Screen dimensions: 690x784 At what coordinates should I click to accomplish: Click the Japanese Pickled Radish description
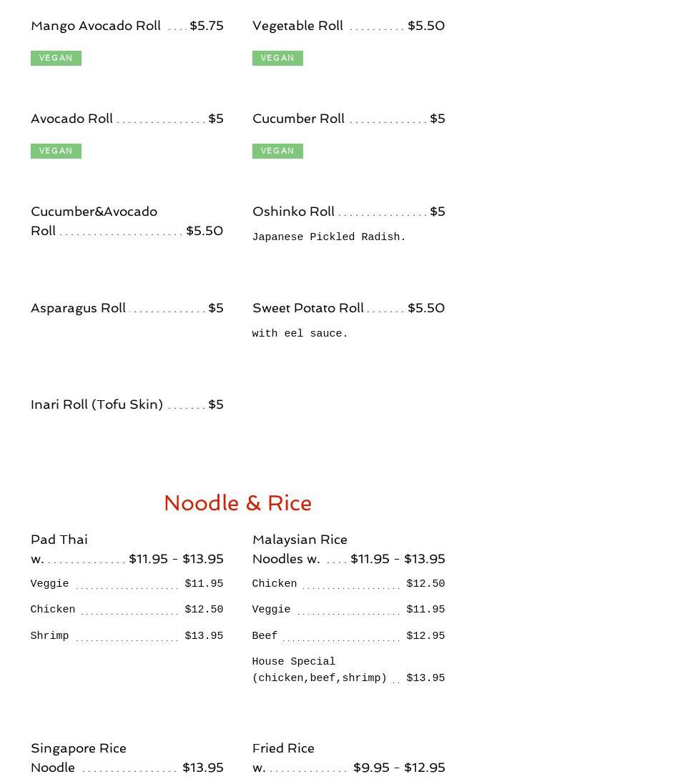click(x=329, y=237)
